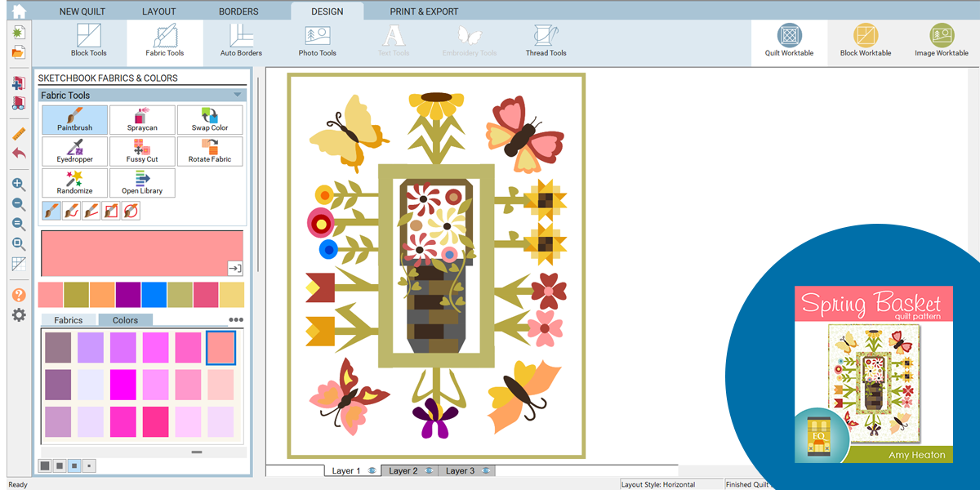Switch to the Fabrics palette tab
This screenshot has width=980, height=490.
coord(69,320)
